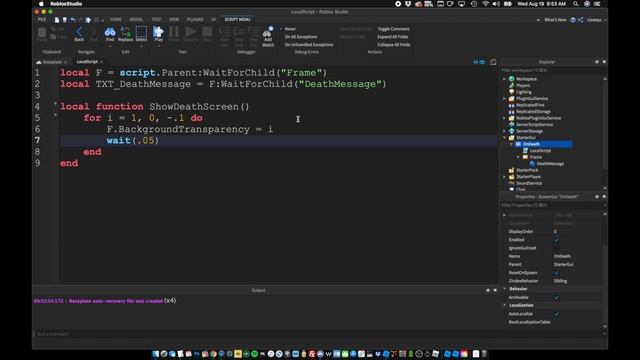Expand RobloxPluginGuiService tree node
The image size is (640, 360).
(504, 118)
